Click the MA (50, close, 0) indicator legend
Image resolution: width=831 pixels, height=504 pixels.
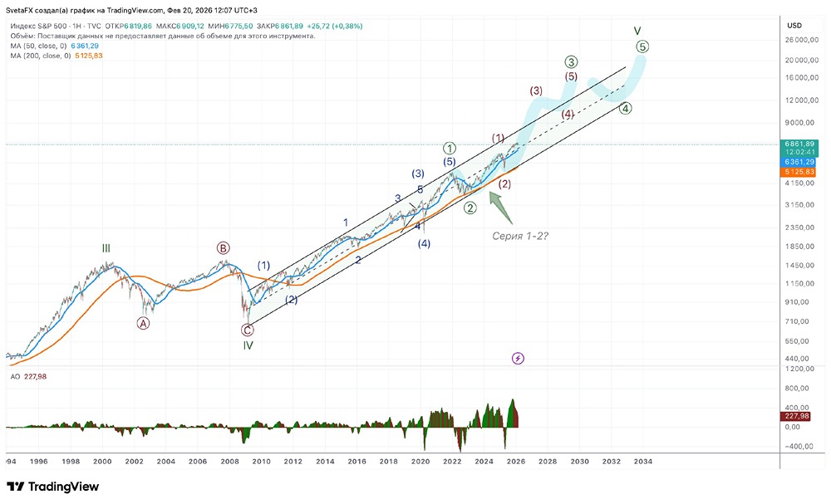[54, 46]
